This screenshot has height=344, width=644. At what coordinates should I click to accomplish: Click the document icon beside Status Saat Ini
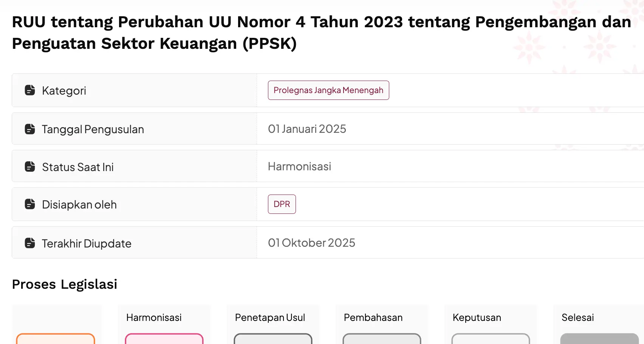point(29,167)
